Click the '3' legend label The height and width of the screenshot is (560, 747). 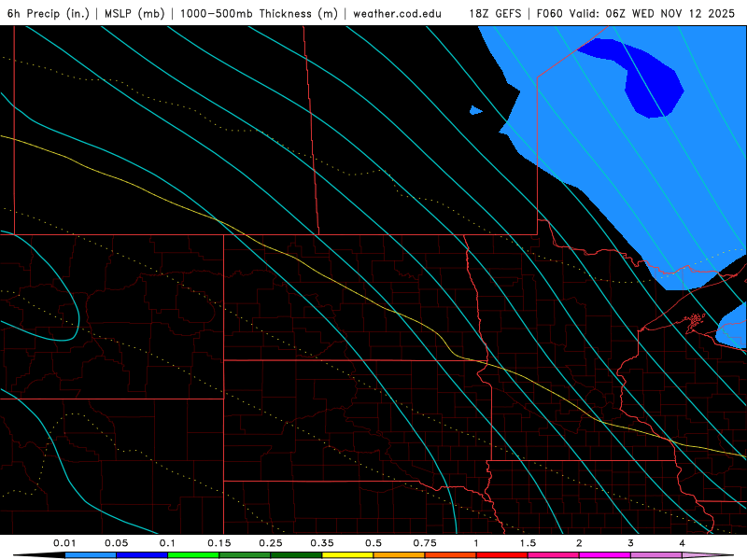(x=631, y=543)
